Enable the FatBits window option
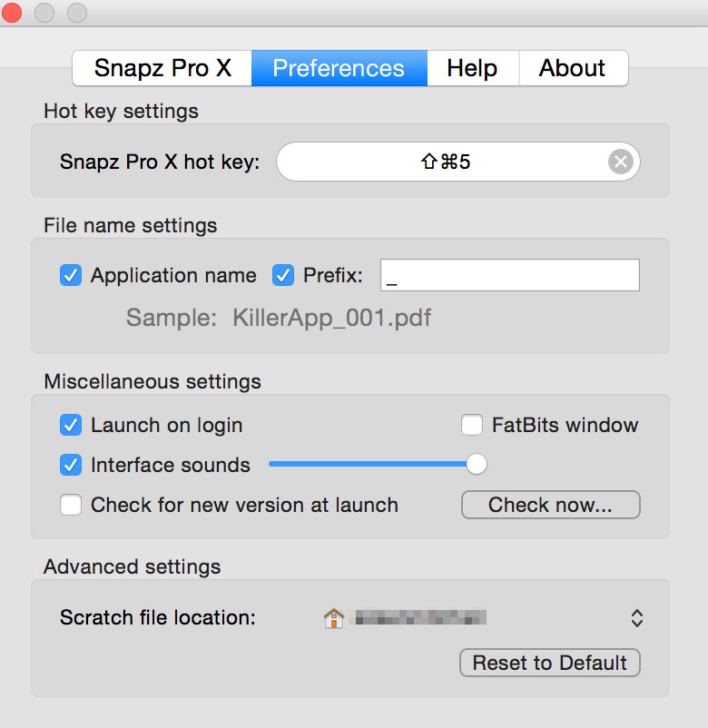Image resolution: width=708 pixels, height=728 pixels. click(x=472, y=425)
